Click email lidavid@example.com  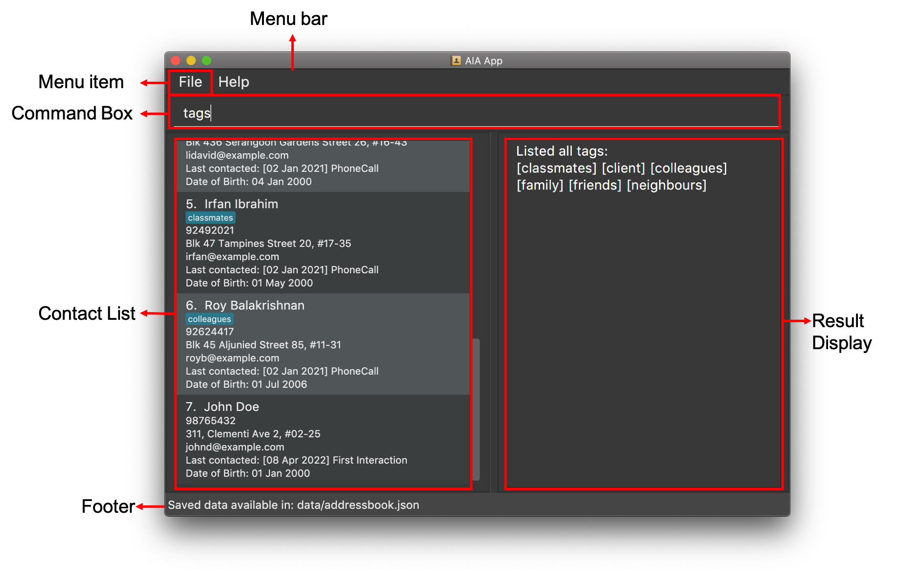(237, 155)
